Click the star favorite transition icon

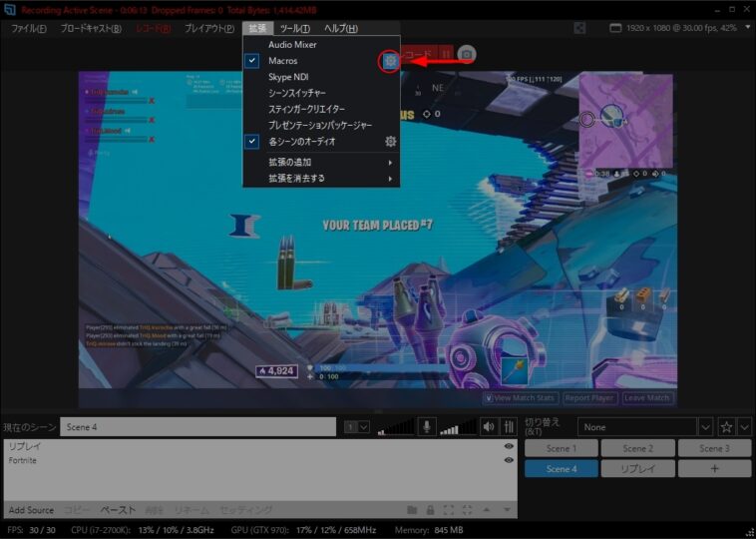point(727,427)
